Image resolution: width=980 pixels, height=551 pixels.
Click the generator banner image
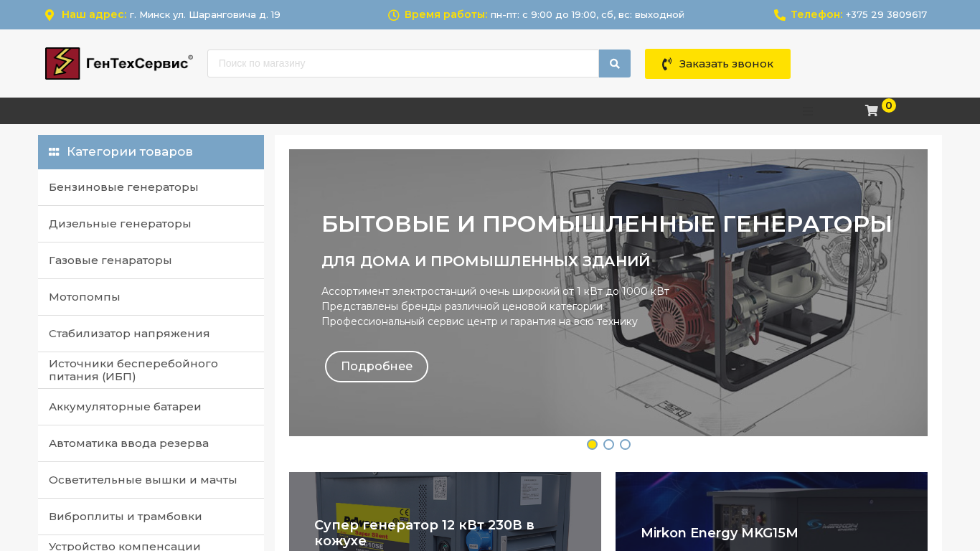click(608, 293)
